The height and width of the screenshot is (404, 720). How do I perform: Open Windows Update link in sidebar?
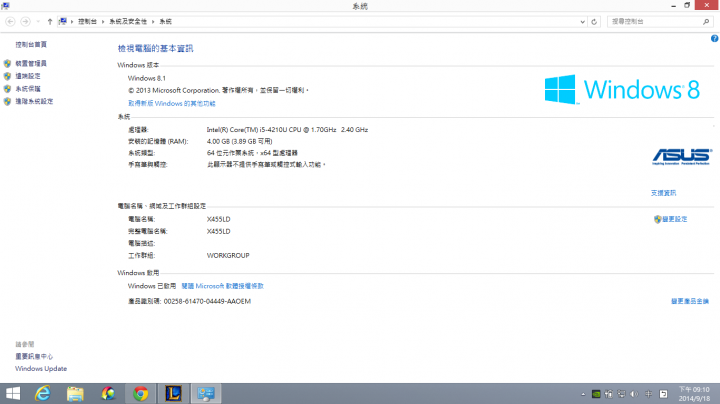coord(41,369)
